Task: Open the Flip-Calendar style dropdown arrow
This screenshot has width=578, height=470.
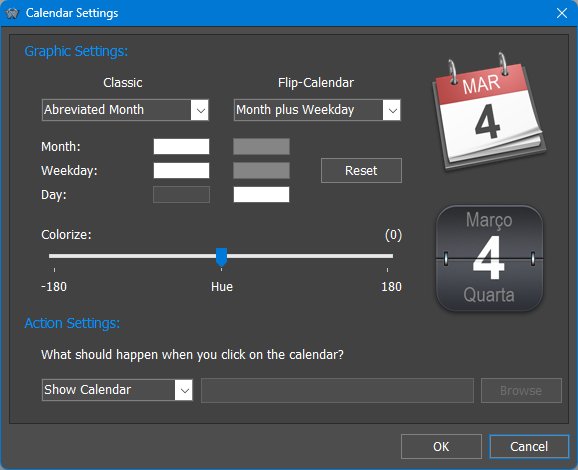Action: pyautogui.click(x=392, y=110)
